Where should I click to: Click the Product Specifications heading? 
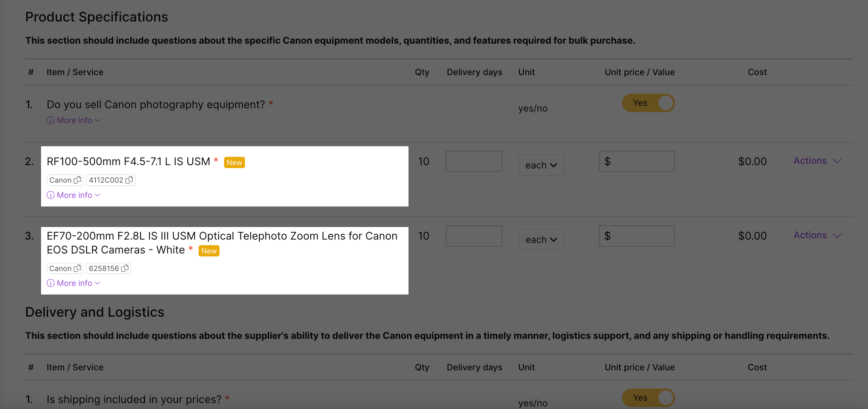point(96,17)
